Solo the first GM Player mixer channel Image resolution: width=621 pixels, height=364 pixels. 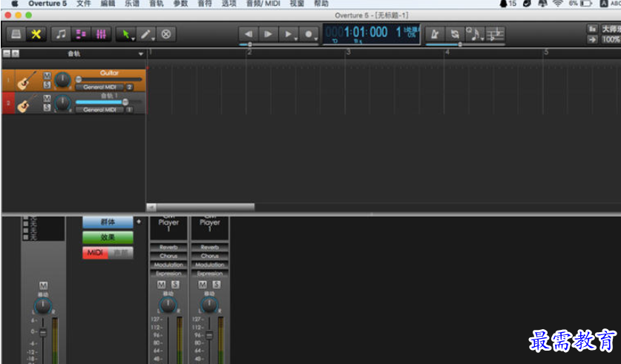coord(175,285)
